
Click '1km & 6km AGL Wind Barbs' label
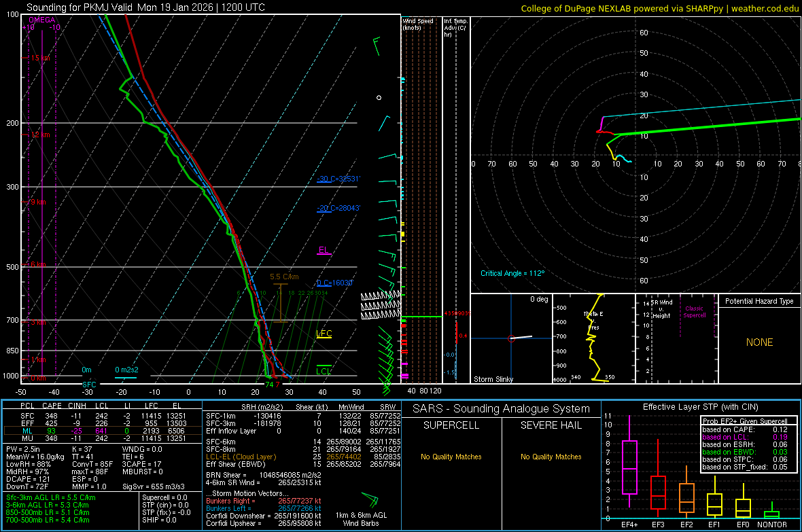point(361,519)
